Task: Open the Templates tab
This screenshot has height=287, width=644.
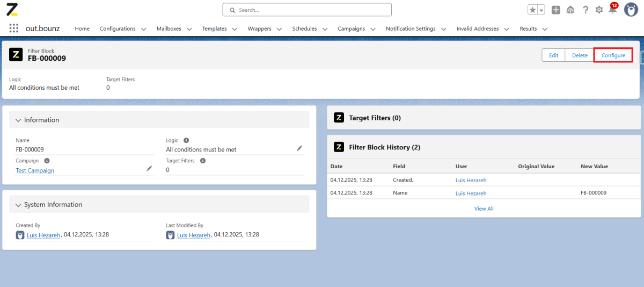Action: (214, 28)
